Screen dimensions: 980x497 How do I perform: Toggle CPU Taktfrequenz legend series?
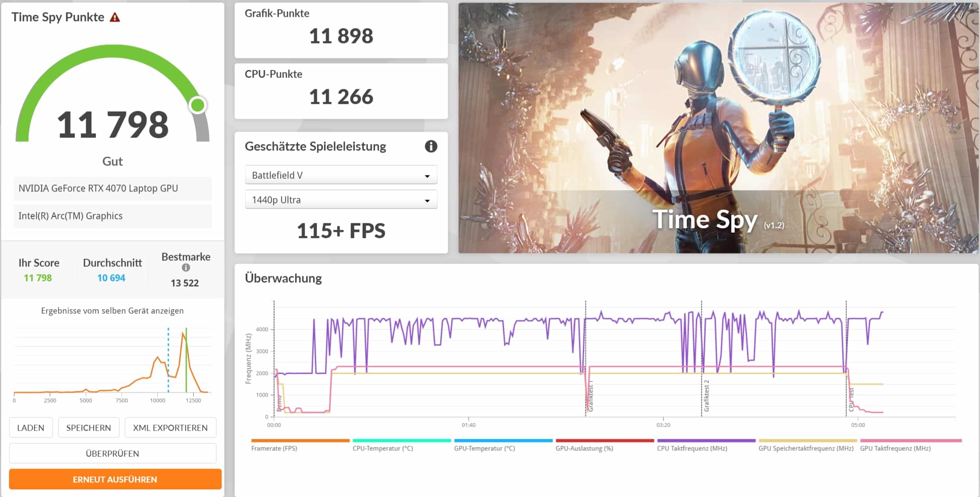click(692, 448)
